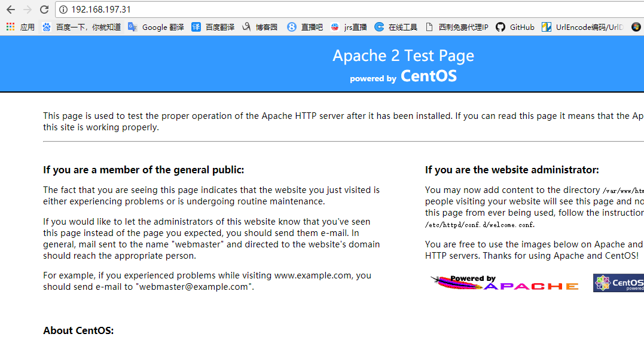Image resolution: width=644 pixels, height=340 pixels.
Task: Click the CentOS powered logo image
Action: coord(618,283)
